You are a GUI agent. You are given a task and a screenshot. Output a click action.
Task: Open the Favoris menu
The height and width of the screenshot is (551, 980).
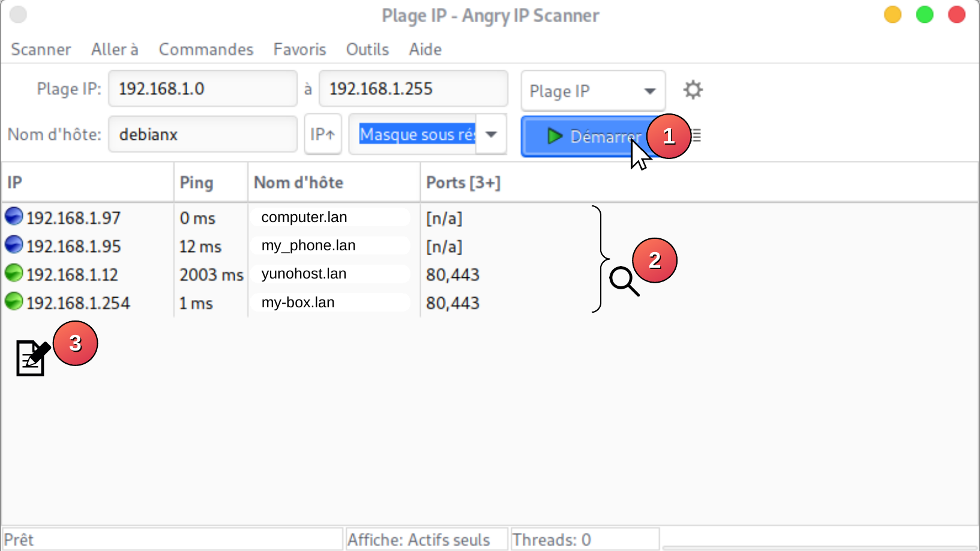click(x=299, y=49)
